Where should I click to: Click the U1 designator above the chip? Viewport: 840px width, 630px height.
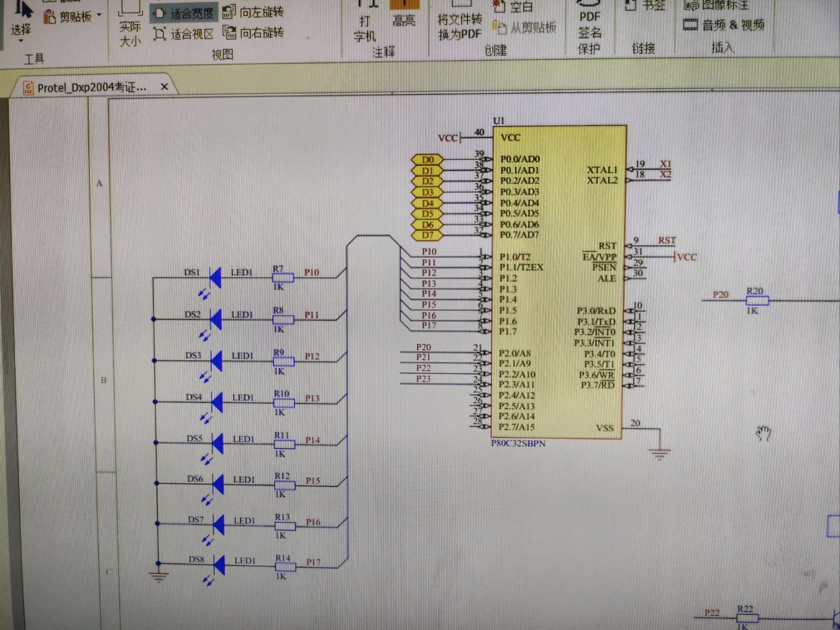(x=499, y=120)
